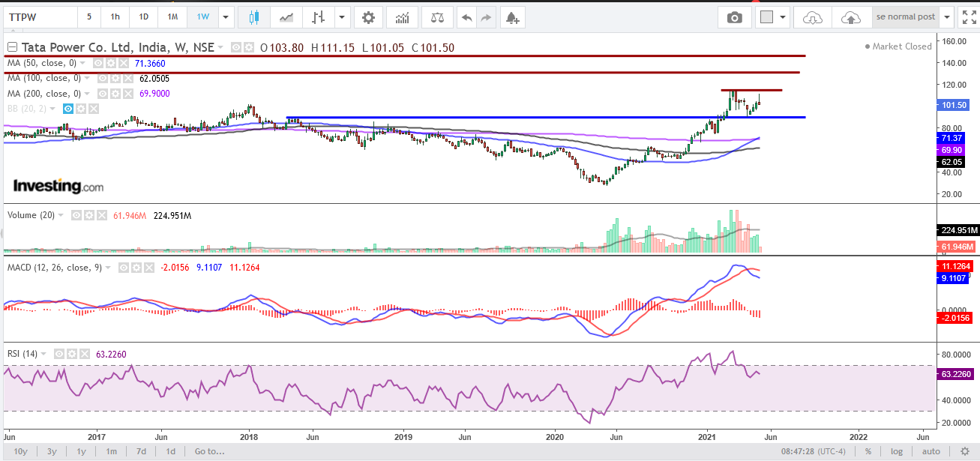Collapse the chart legend using the minus box

10,48
